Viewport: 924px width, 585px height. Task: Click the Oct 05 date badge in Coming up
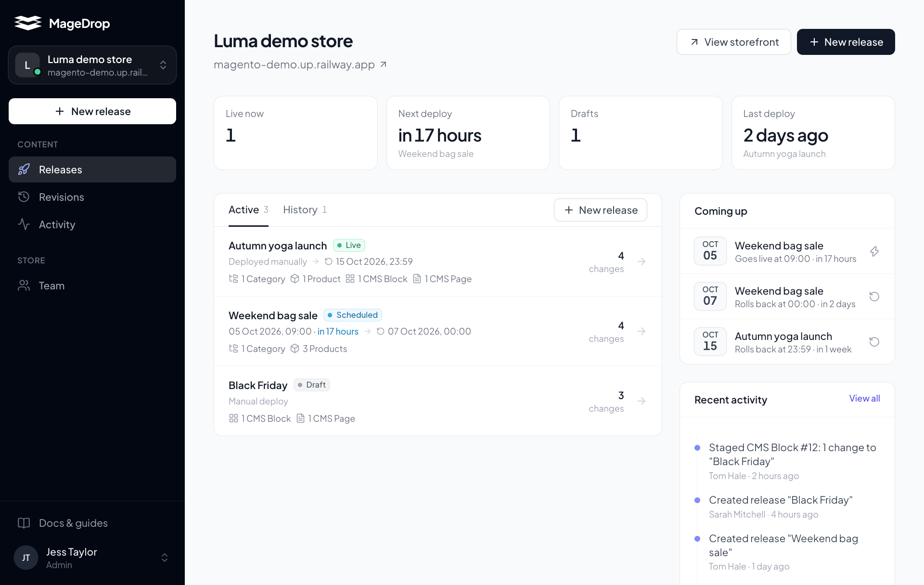[710, 251]
